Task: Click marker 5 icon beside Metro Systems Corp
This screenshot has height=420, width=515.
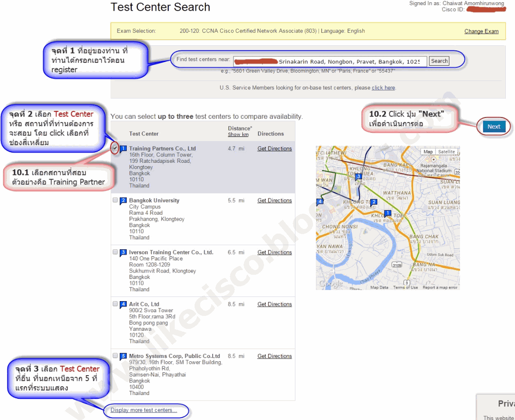Action: pyautogui.click(x=123, y=356)
